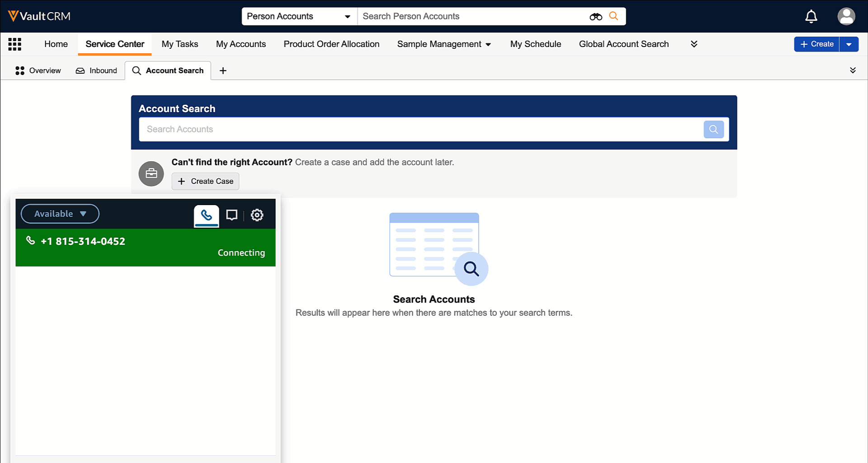Click the binoculars advanced search icon
The image size is (868, 463).
(595, 17)
